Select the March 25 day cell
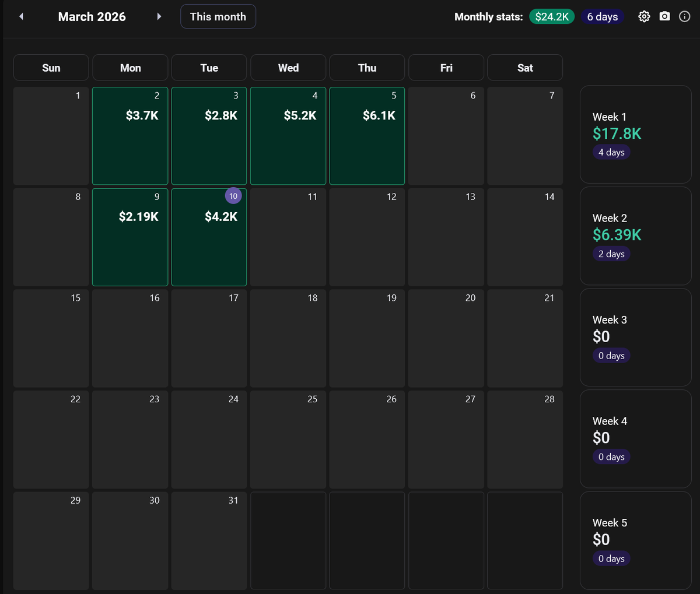Screen dimensions: 700x594 point(288,440)
